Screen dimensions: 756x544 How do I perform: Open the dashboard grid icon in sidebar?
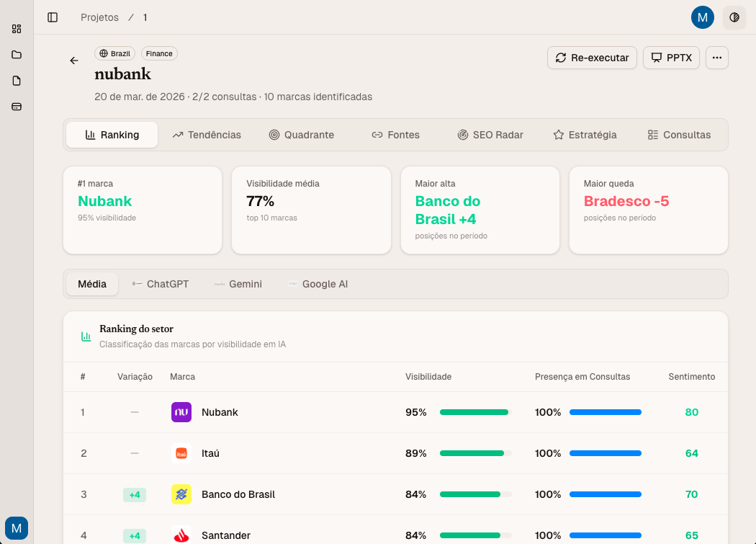(17, 29)
